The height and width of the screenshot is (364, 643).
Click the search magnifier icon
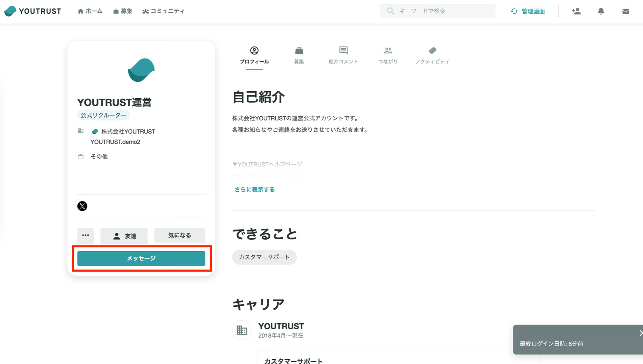(x=390, y=11)
